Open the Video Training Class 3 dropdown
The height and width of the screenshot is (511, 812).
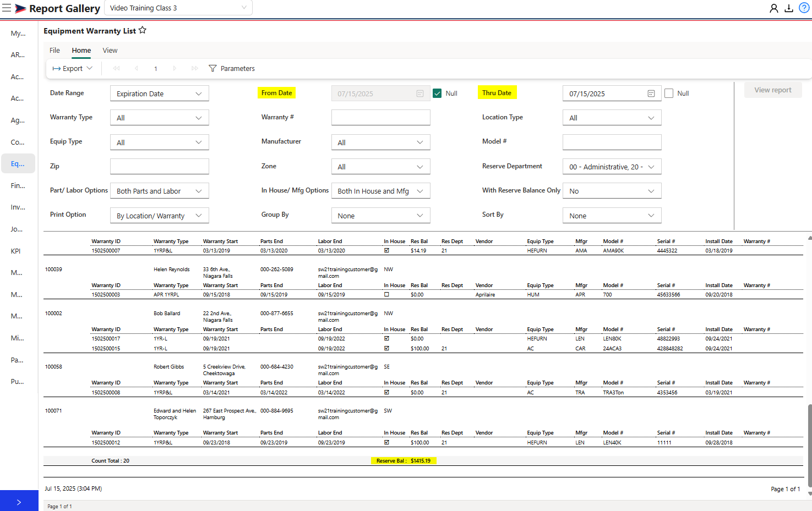(x=178, y=8)
